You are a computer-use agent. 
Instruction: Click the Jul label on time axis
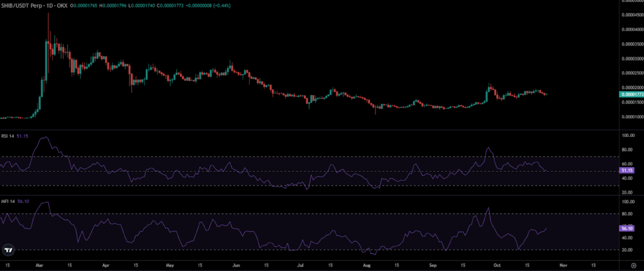click(299, 265)
